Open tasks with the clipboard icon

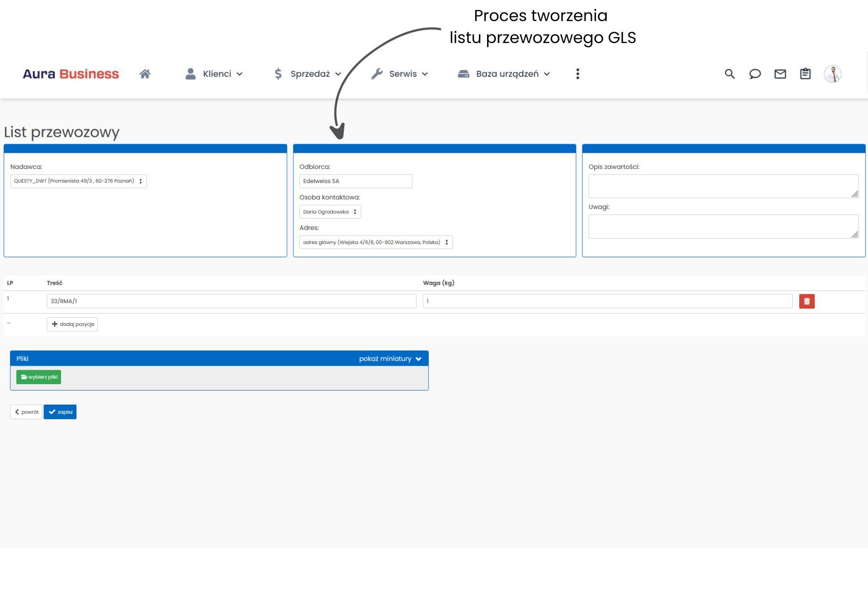coord(806,74)
